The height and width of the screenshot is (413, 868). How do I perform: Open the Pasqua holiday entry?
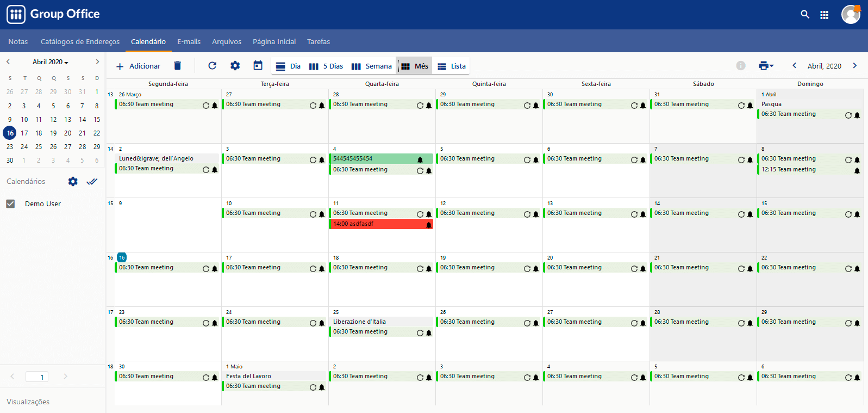tap(809, 104)
